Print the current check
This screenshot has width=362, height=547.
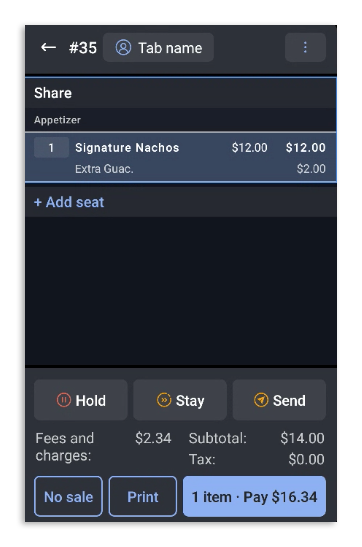click(143, 496)
